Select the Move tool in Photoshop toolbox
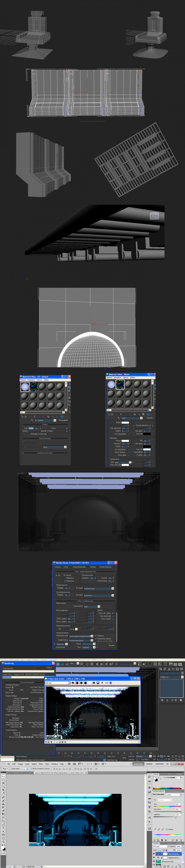 pos(3,777)
